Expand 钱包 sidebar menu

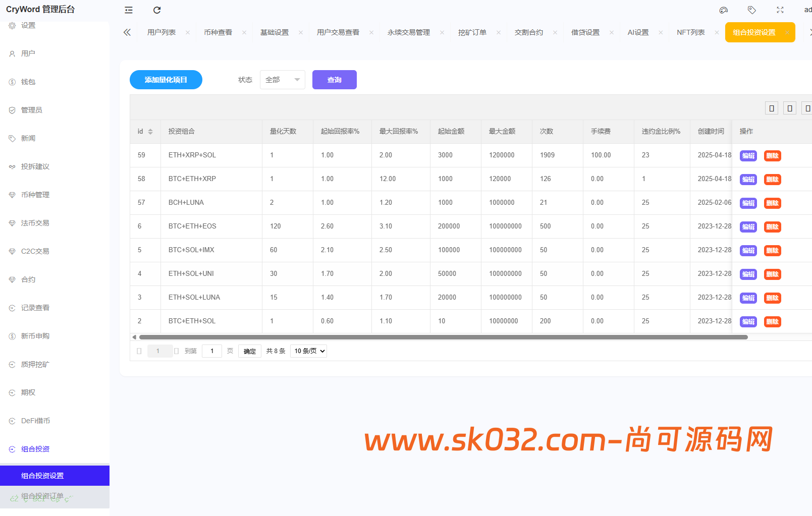(x=55, y=82)
